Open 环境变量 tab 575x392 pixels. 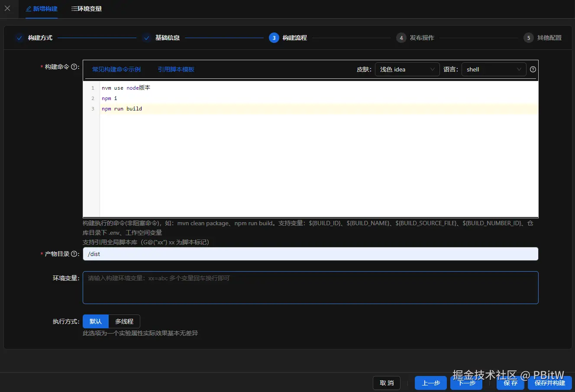[87, 9]
